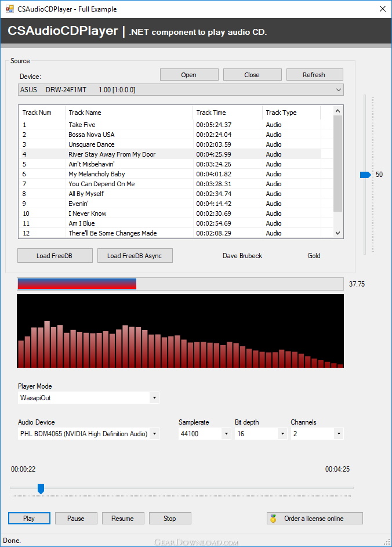Select the Track Num column header
The width and height of the screenshot is (392, 547).
(42, 113)
